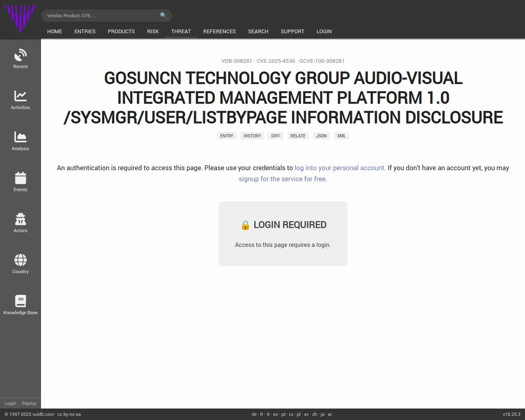Click the GCVE-100-308281 identifier link
This screenshot has width=525, height=420.
(322, 61)
